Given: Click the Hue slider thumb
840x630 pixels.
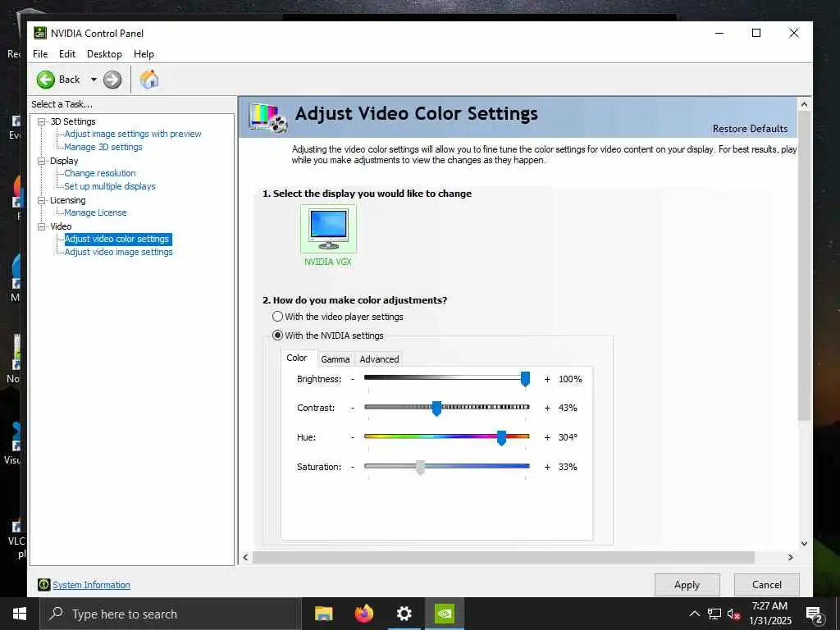Looking at the screenshot, I should tap(501, 438).
